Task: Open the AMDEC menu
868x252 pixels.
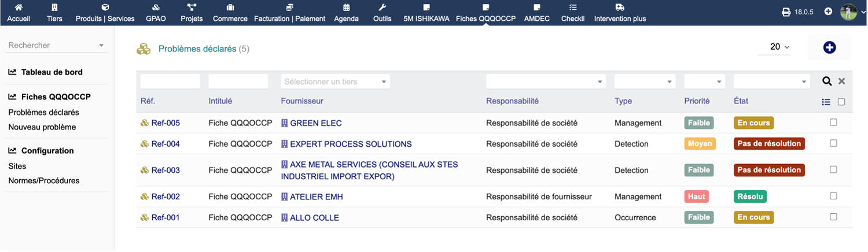Action: (536, 13)
